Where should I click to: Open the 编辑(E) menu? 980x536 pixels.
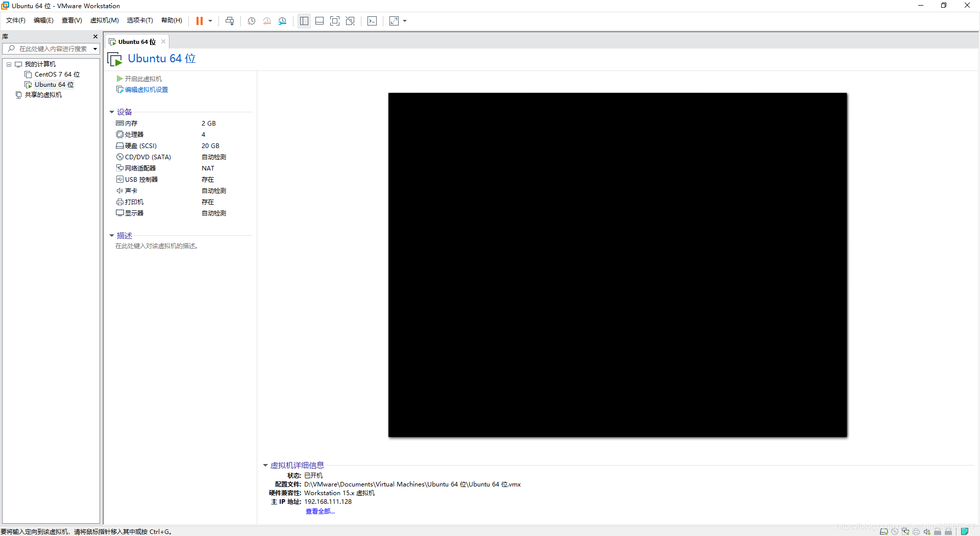pyautogui.click(x=43, y=20)
